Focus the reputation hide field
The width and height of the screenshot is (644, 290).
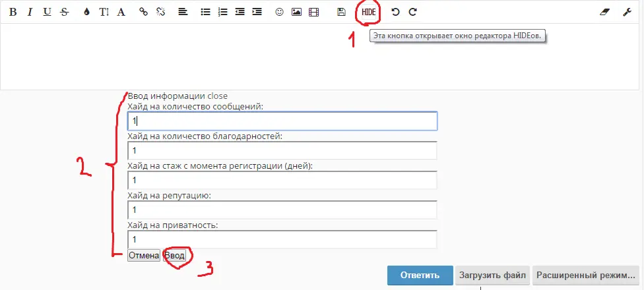282,210
